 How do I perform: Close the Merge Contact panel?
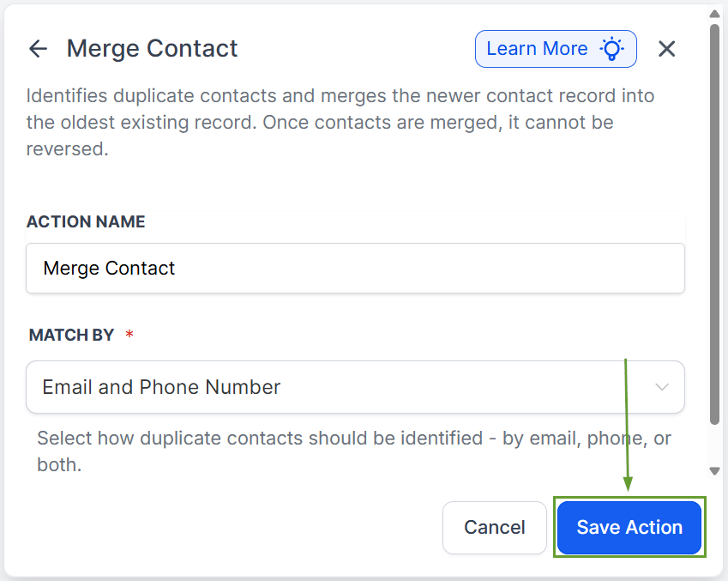pos(666,49)
